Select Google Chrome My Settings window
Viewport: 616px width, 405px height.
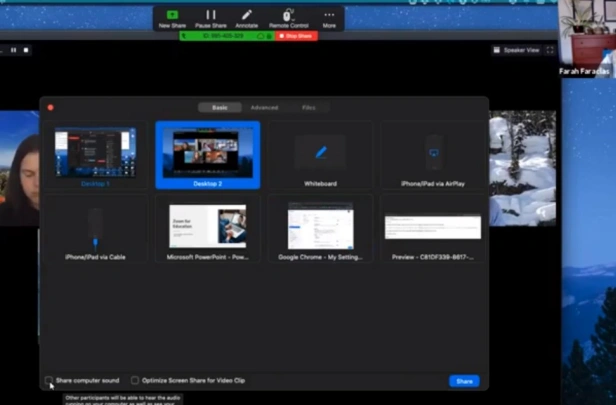[x=320, y=229]
